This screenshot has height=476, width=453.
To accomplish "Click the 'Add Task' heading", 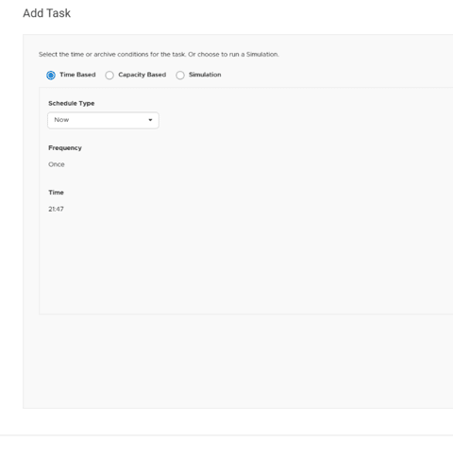I will coord(47,13).
